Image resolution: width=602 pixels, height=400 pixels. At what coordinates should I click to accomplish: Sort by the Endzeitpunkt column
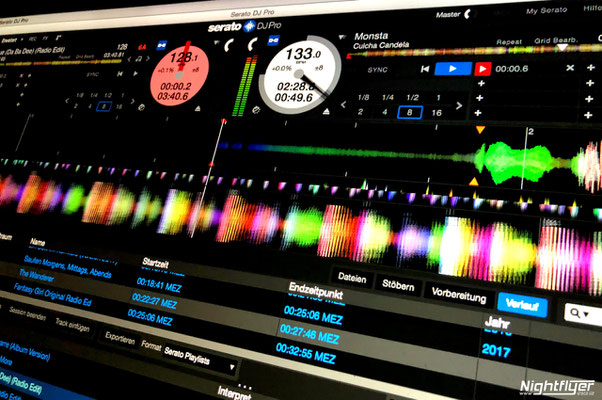316,291
